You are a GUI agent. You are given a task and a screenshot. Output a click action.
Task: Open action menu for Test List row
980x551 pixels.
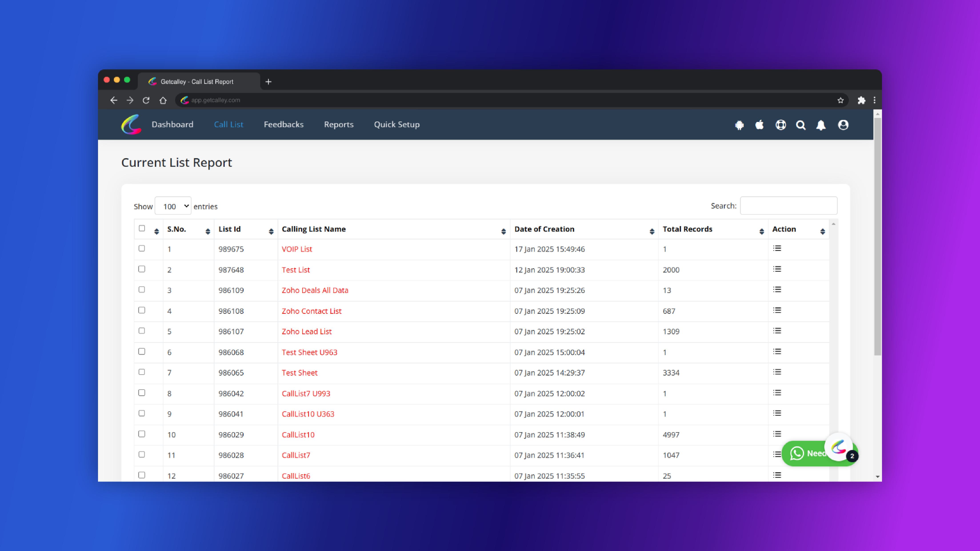point(777,269)
